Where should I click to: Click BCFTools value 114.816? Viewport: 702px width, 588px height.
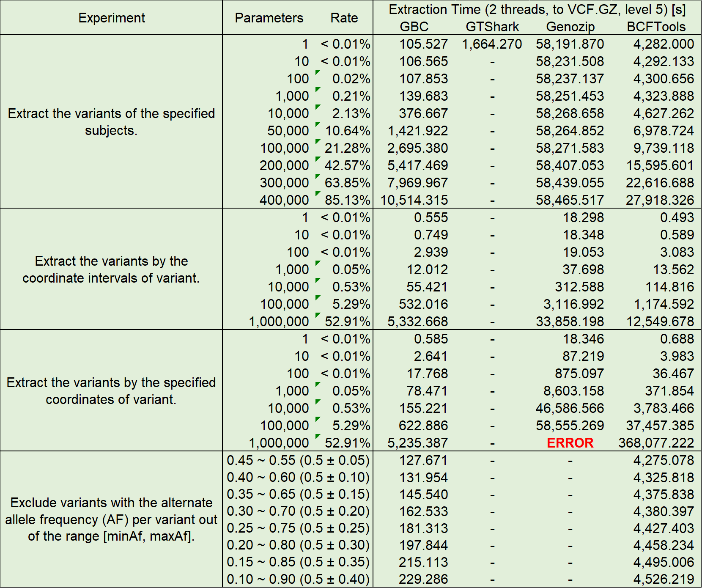(669, 287)
